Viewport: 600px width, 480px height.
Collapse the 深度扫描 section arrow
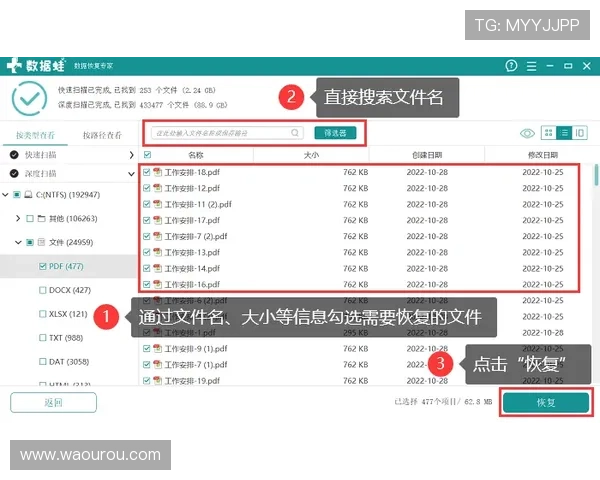click(131, 174)
